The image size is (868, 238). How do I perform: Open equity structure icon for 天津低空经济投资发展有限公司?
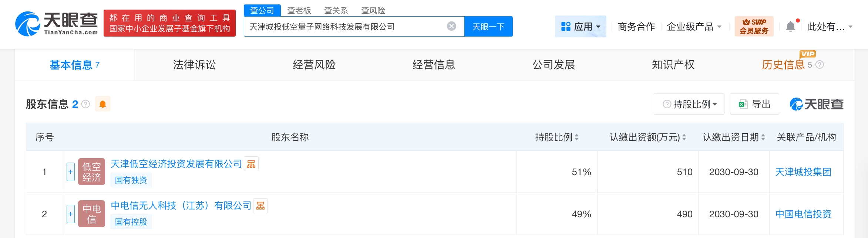pyautogui.click(x=251, y=164)
